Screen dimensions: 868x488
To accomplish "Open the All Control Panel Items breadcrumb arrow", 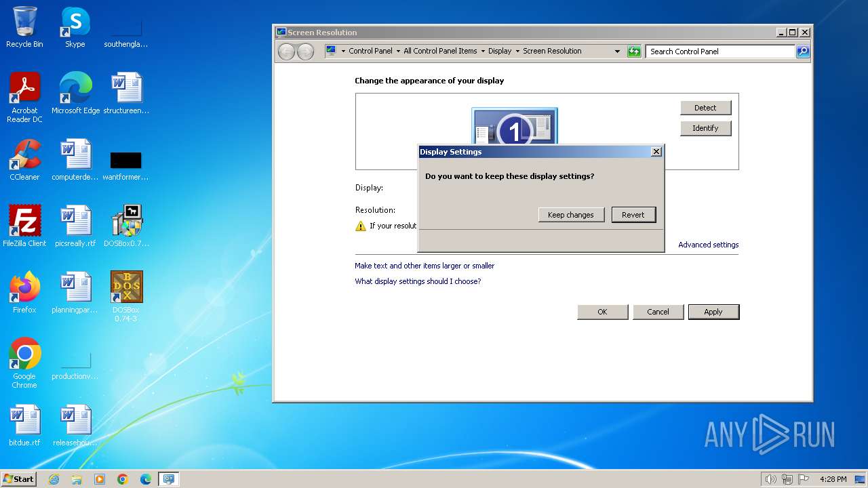I will coord(483,52).
